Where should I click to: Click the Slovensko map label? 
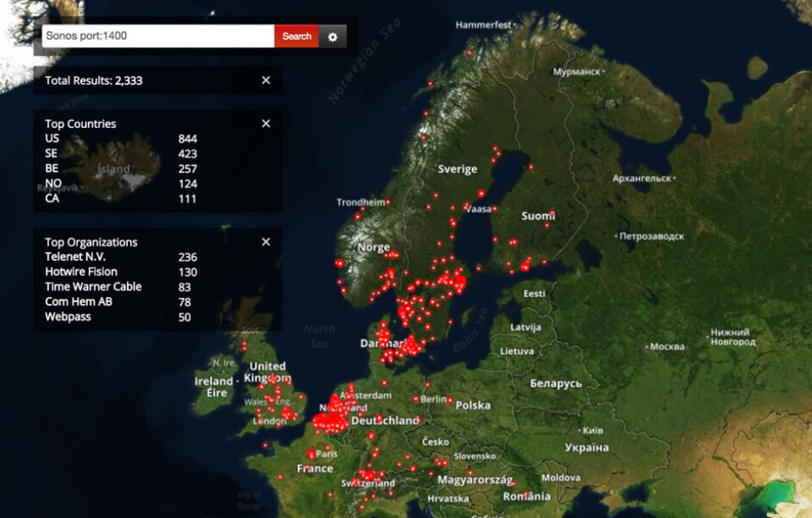coord(475,456)
